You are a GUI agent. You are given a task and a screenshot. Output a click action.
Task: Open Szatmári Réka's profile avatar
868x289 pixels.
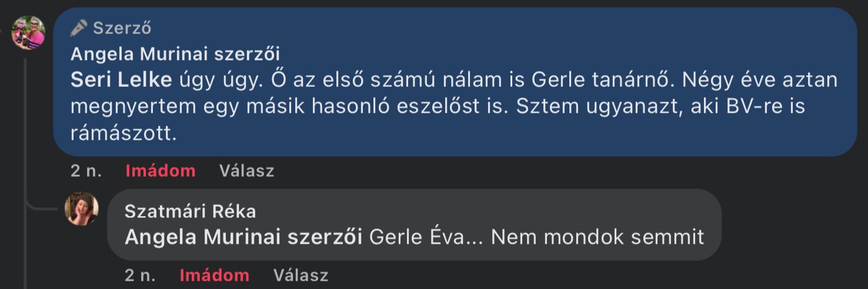82,209
